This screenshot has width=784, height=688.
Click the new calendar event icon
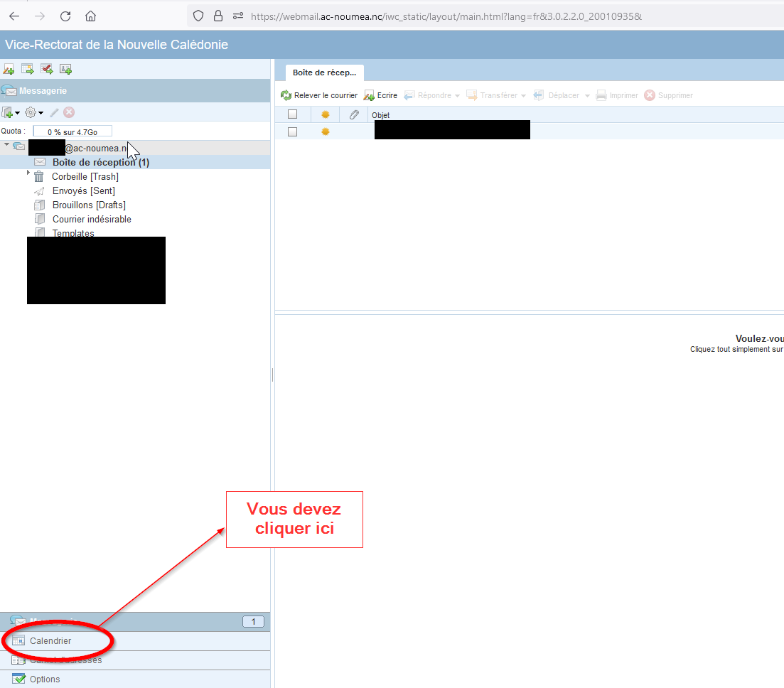[x=28, y=69]
